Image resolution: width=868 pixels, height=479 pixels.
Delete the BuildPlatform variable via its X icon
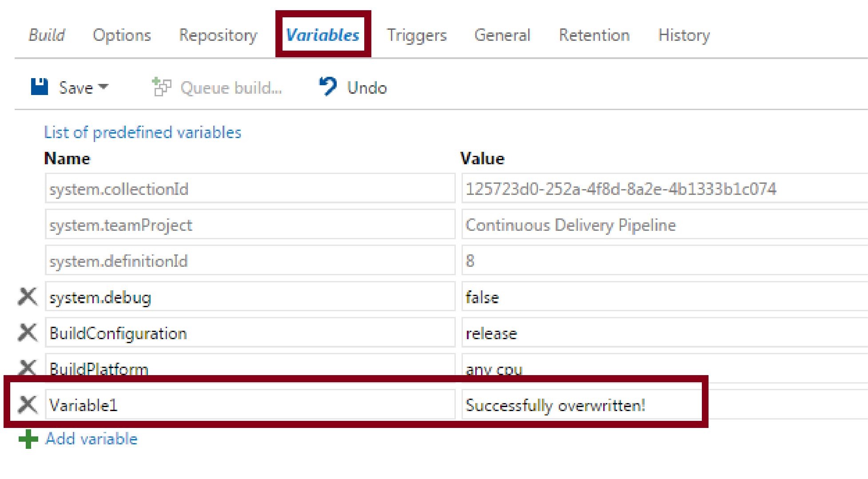click(x=27, y=368)
